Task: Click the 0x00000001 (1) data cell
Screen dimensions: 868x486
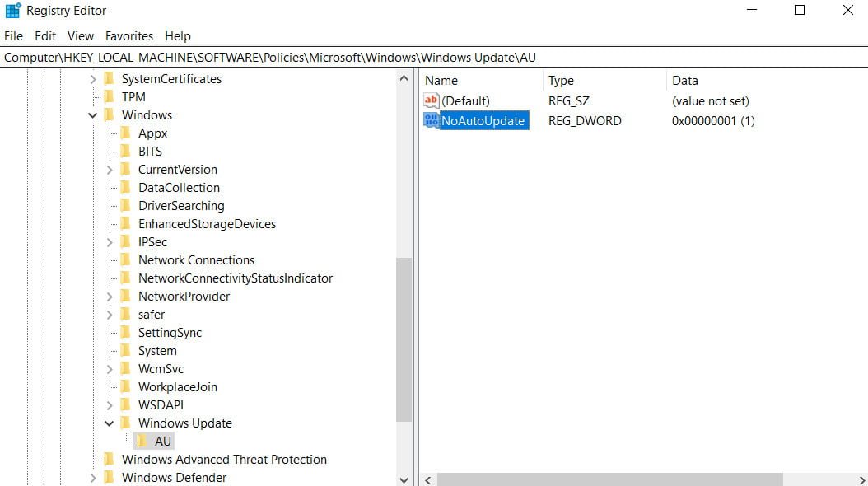Action: click(x=713, y=120)
